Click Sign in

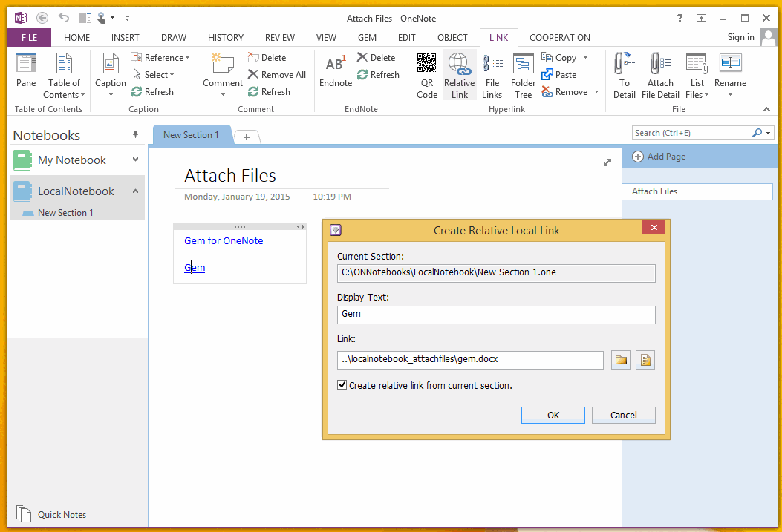pos(740,37)
